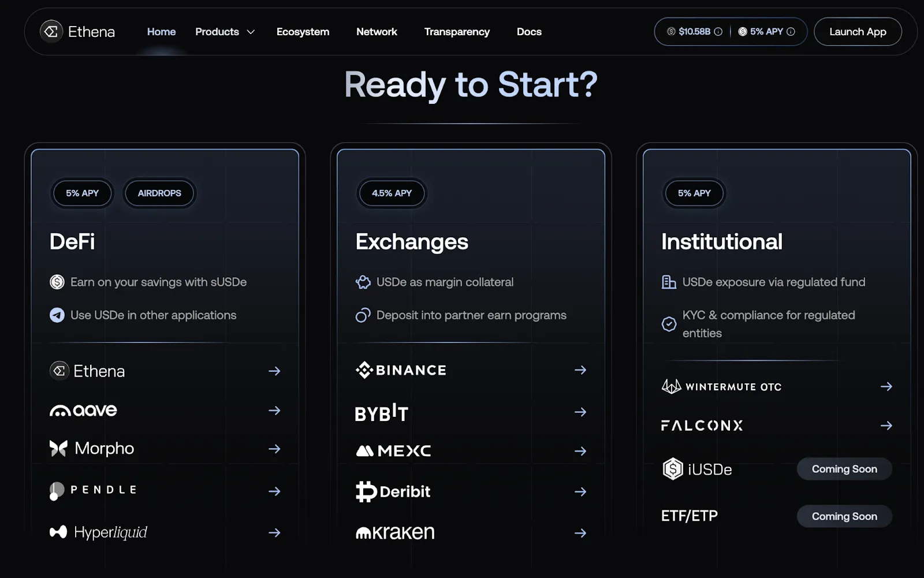Image resolution: width=924 pixels, height=578 pixels.
Task: Click the coin icon before 5% APY in navbar
Action: tap(743, 32)
